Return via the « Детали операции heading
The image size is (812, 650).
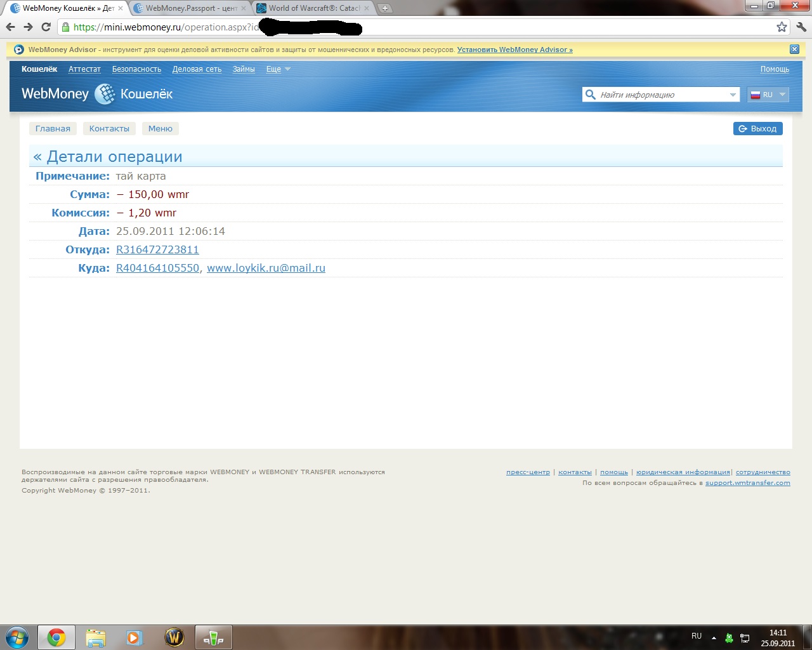[108, 157]
